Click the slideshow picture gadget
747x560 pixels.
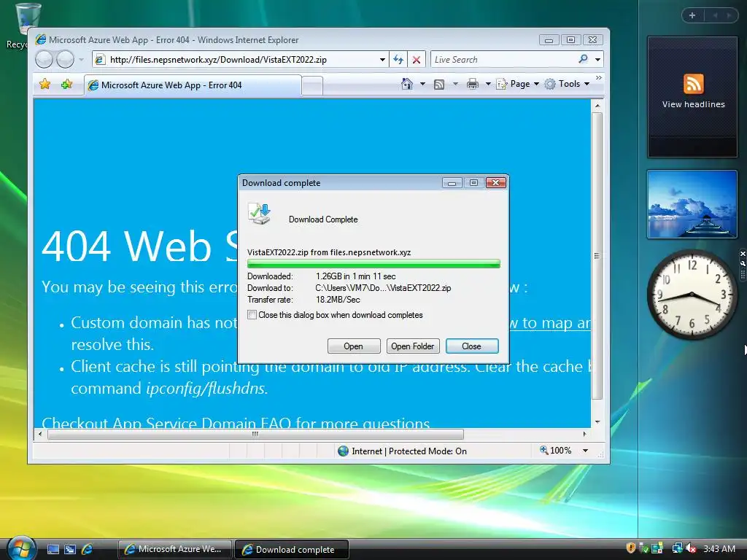pos(692,204)
